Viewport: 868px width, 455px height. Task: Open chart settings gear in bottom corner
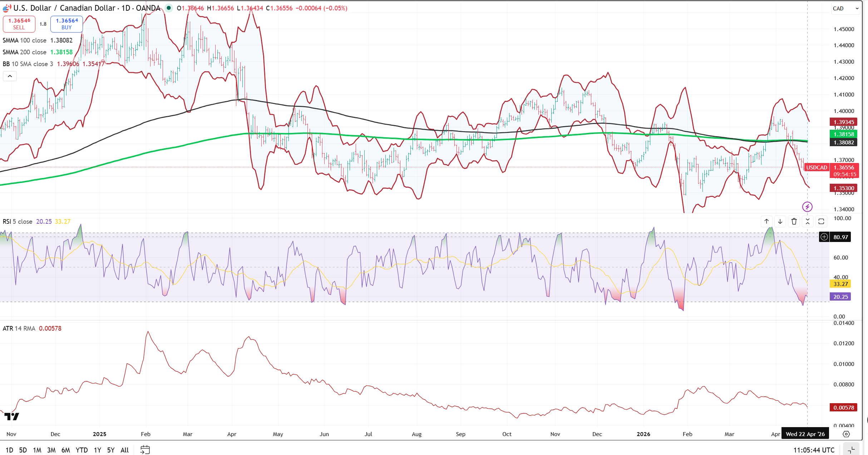point(846,434)
